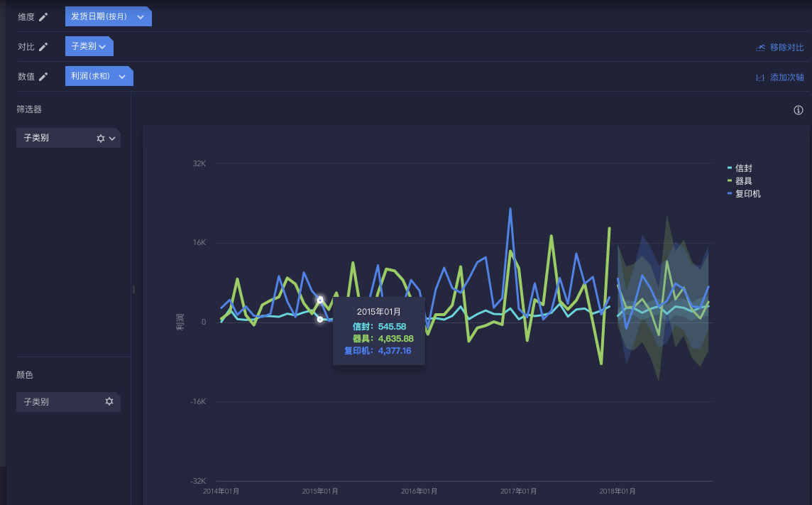This screenshot has height=505, width=812.
Task: Expand the 利润(求和) value dropdown
Action: coord(122,77)
